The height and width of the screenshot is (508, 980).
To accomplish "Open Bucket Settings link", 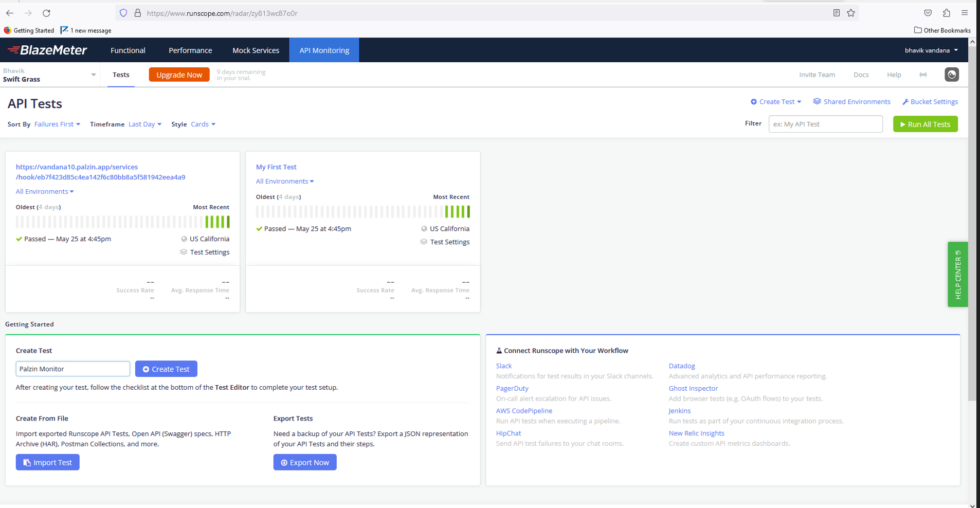I will (x=930, y=102).
